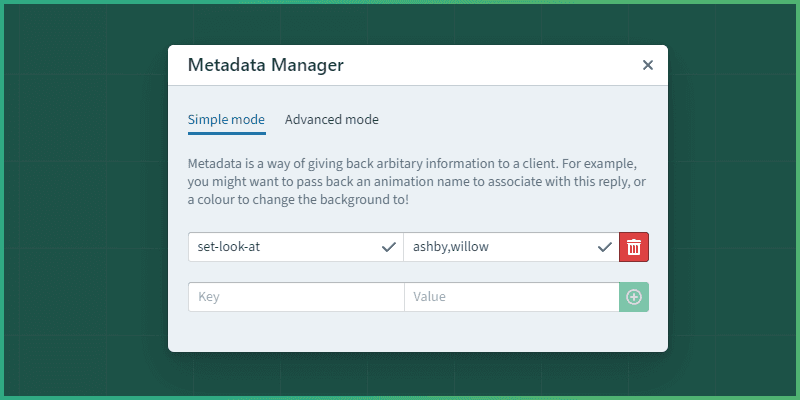Switch to the Advanced mode tab
Viewport: 800px width, 400px height.
[331, 120]
